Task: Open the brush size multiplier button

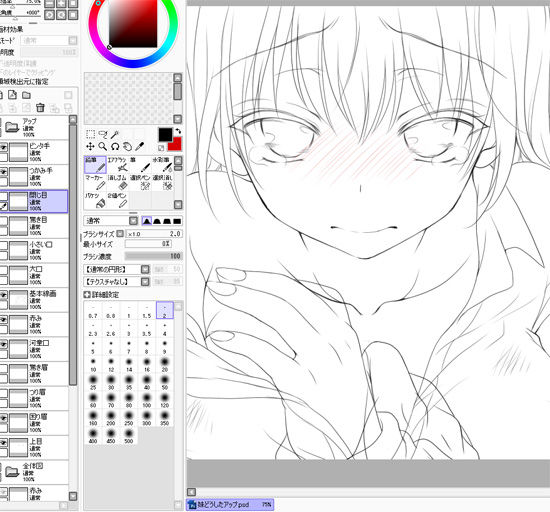Action: [x=120, y=234]
